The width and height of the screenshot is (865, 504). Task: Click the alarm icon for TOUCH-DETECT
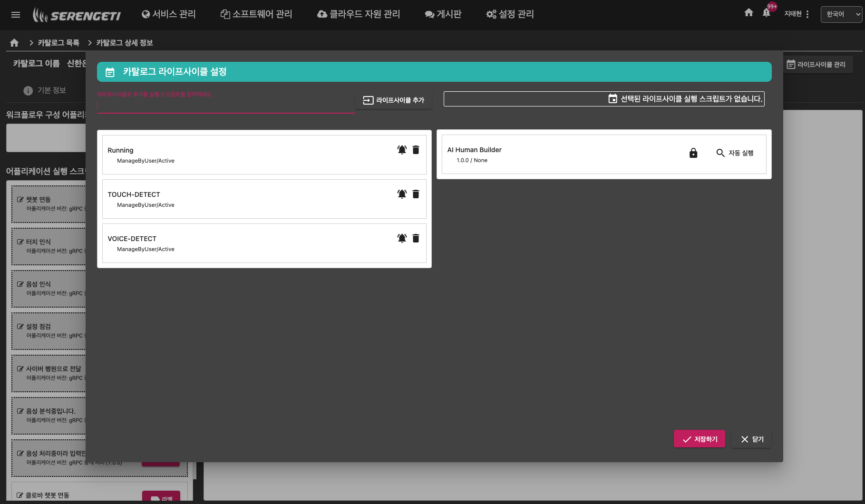click(402, 194)
